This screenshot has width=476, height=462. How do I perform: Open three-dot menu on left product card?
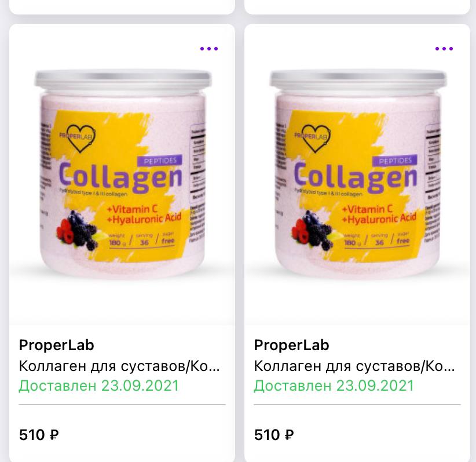(x=209, y=49)
